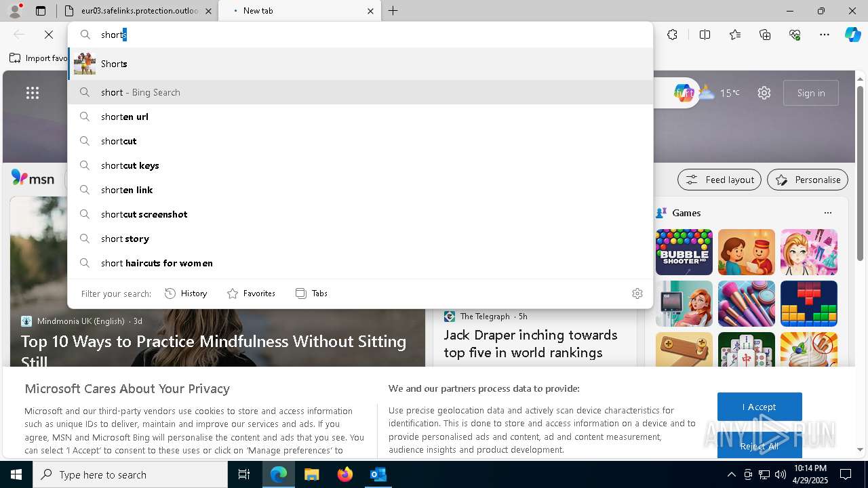Filter search by History

coord(186,293)
